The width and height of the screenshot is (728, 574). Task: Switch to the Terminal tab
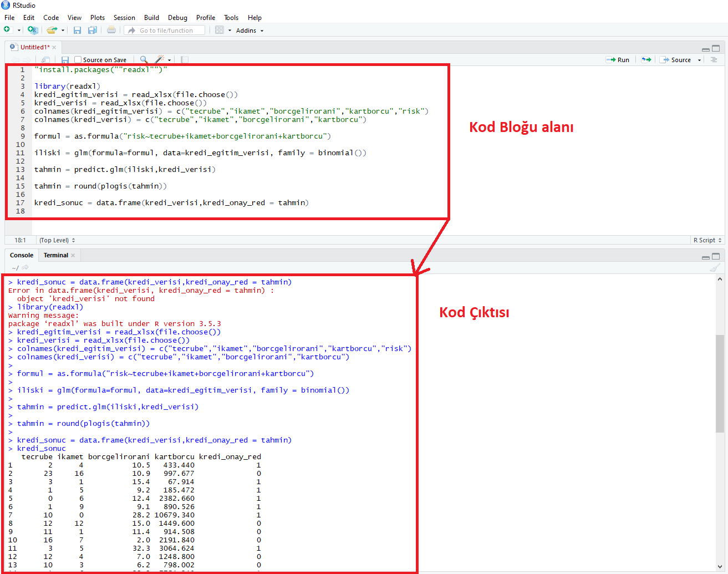pos(56,255)
